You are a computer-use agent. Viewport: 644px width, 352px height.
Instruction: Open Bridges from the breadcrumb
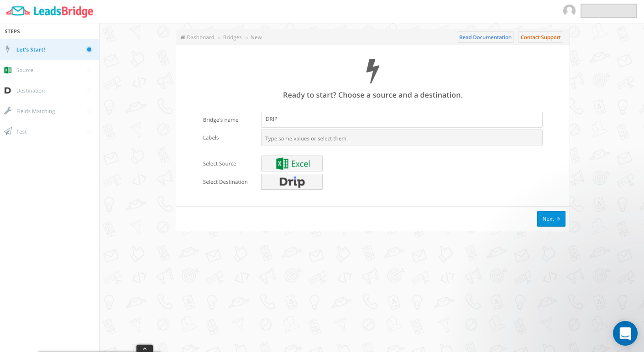click(x=232, y=37)
